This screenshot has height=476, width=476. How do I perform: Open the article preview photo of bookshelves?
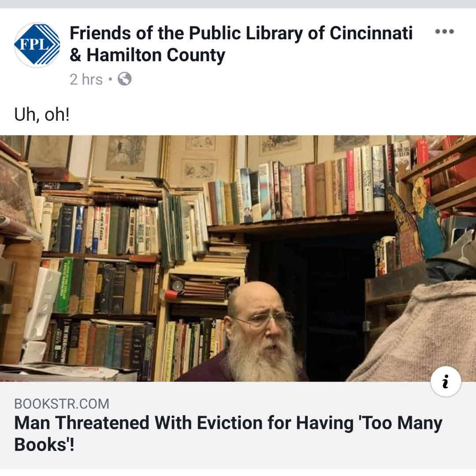238,258
